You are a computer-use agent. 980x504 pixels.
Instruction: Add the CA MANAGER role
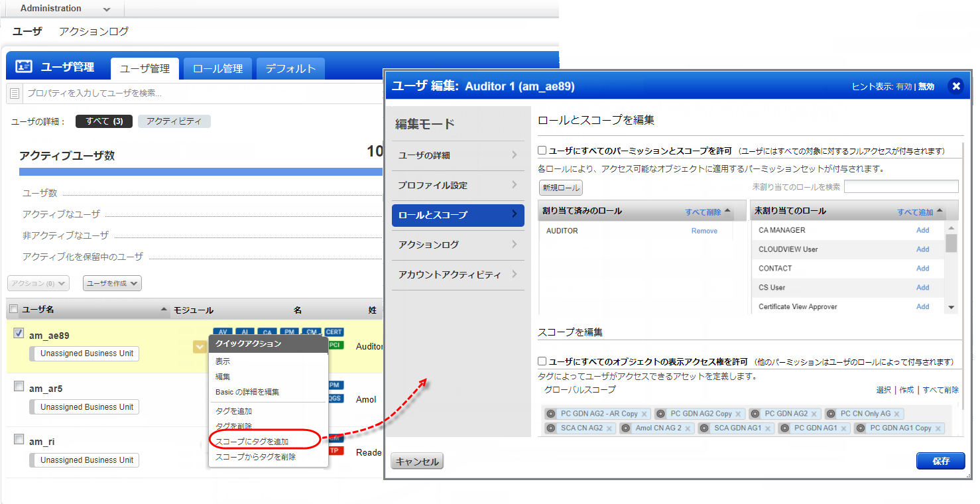(x=922, y=230)
